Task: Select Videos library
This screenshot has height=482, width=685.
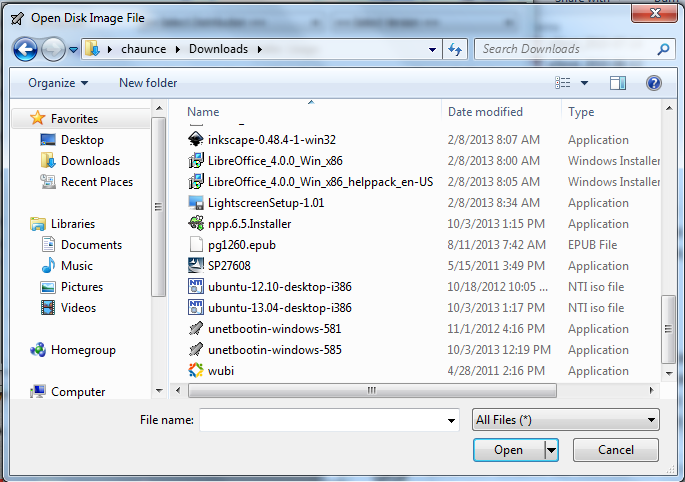Action: (x=78, y=308)
